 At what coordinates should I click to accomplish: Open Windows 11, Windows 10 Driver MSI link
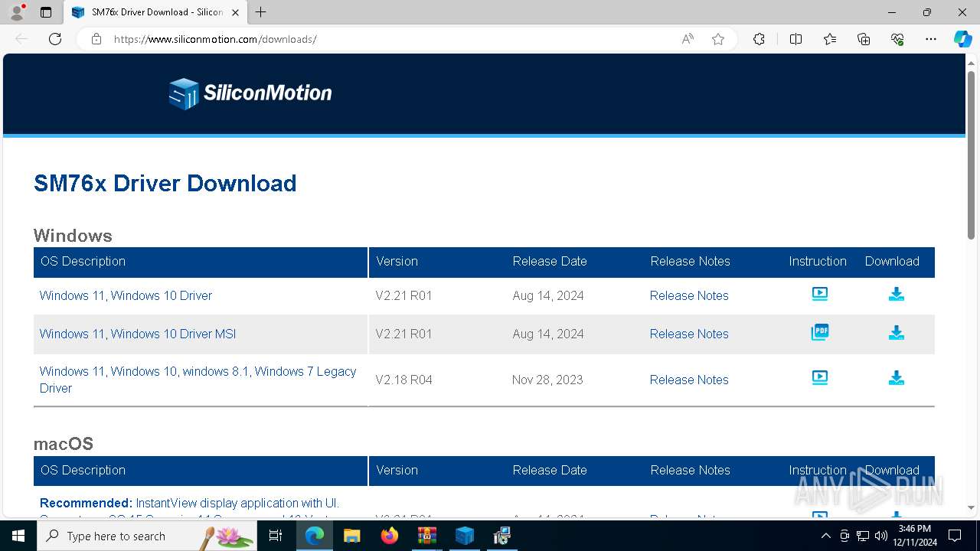(138, 334)
